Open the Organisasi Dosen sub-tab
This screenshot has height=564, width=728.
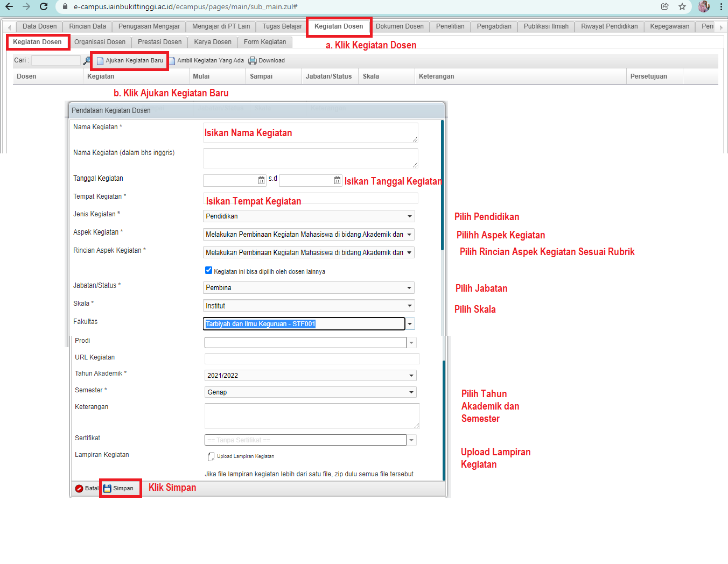point(100,42)
